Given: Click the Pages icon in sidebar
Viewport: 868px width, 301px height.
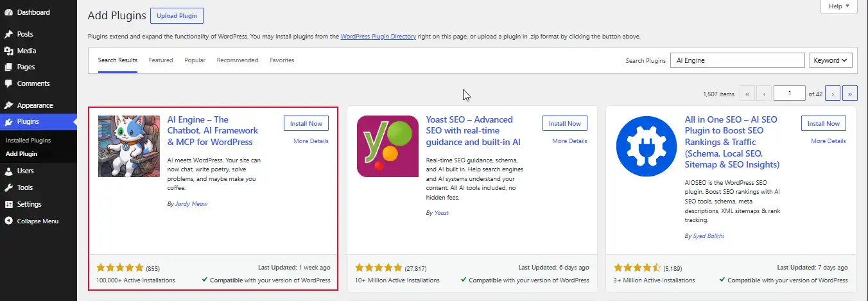Looking at the screenshot, I should click(8, 67).
